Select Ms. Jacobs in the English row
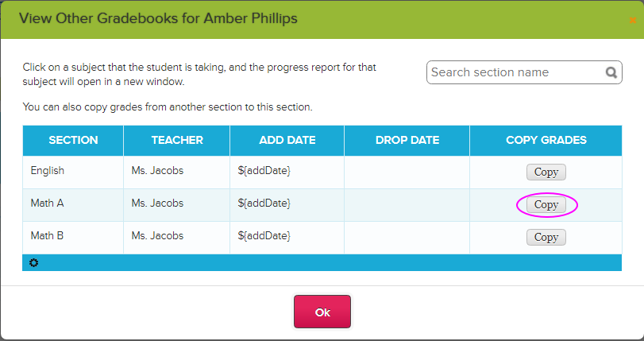644x341 pixels. point(157,171)
